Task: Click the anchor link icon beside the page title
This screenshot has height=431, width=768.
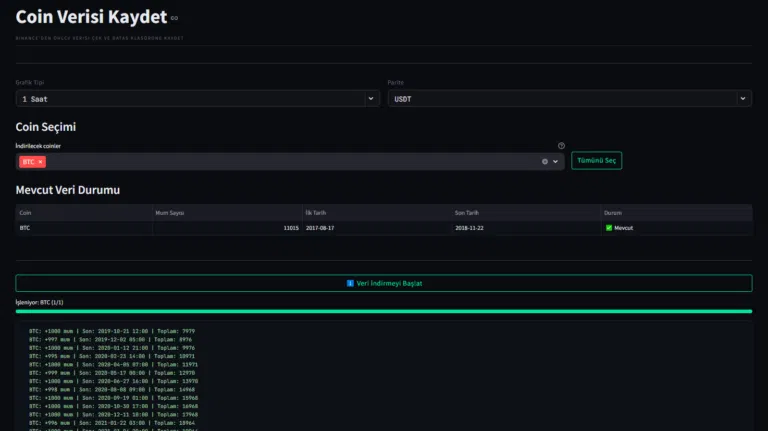Action: (x=174, y=18)
